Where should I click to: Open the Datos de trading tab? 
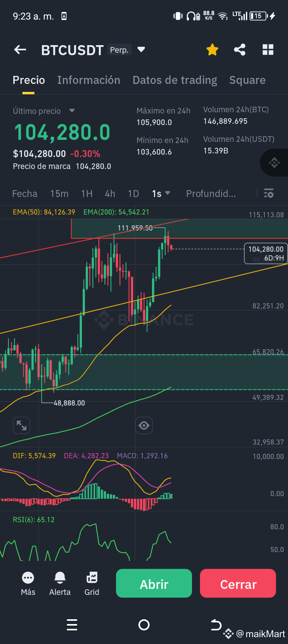[x=175, y=80]
